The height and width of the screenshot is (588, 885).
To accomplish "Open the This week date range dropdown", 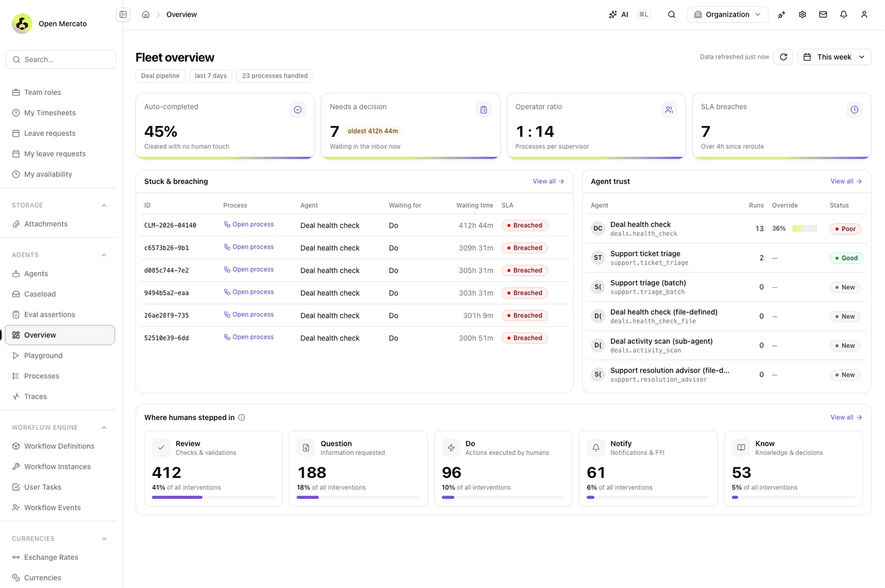I will pyautogui.click(x=834, y=57).
